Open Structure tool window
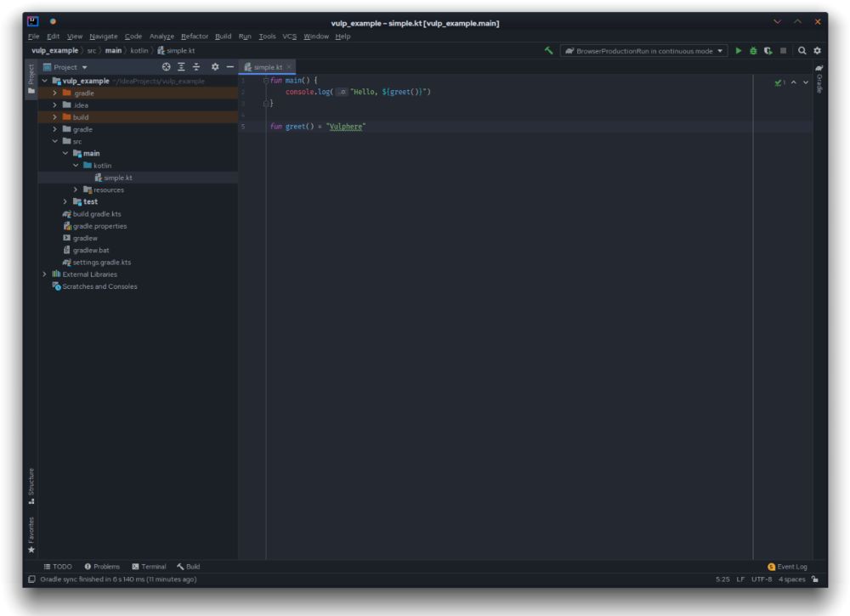850x616 pixels. [31, 486]
